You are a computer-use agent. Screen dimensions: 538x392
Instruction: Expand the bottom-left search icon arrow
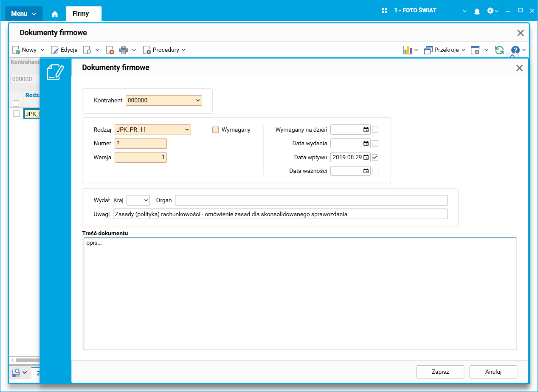[x=25, y=373]
